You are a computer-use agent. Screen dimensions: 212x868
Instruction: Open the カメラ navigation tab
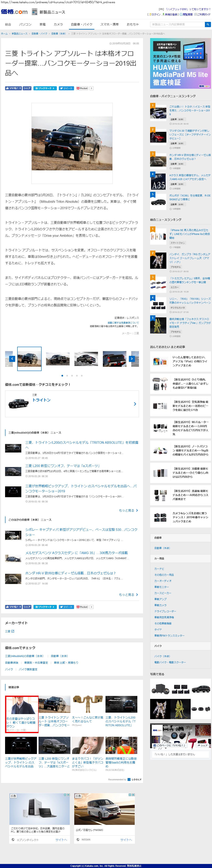coord(58,24)
